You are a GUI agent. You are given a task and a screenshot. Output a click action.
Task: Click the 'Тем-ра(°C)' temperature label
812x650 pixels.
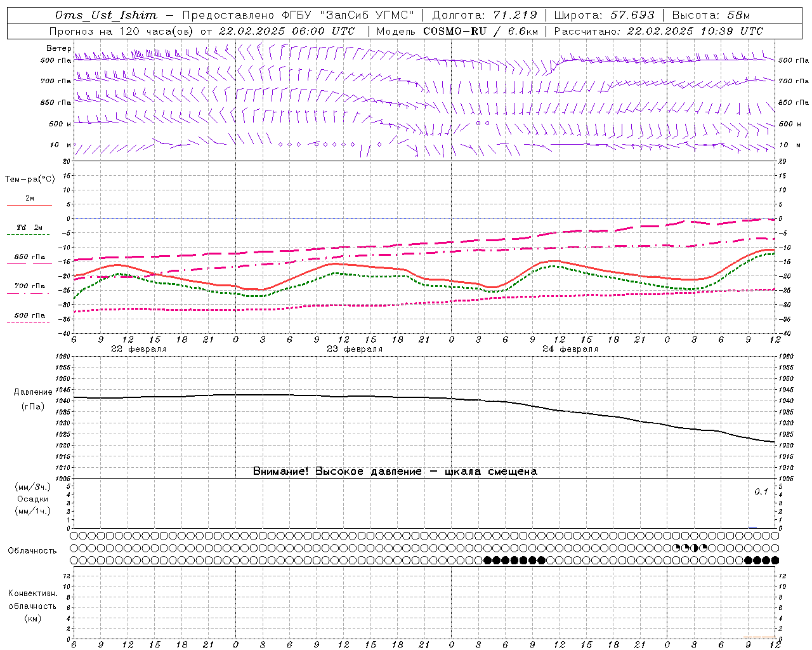pos(30,180)
